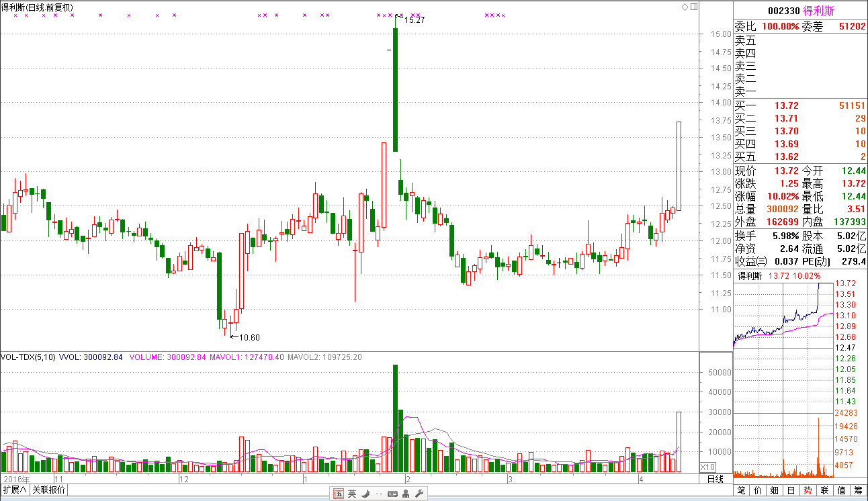
Task: Click the 买二 price 13.71
Action: point(787,118)
